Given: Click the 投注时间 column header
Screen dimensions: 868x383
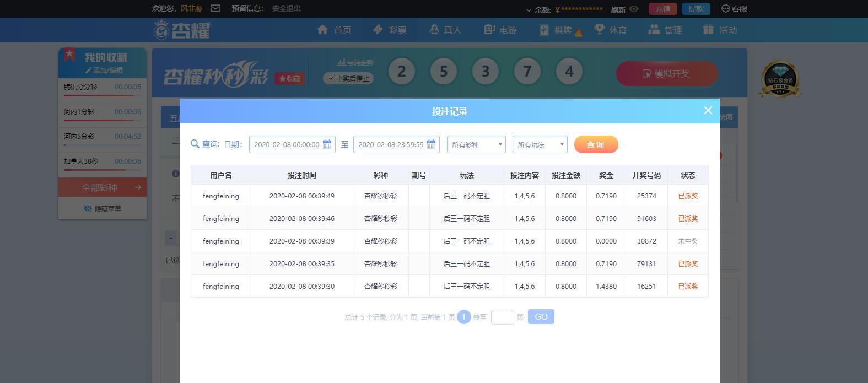Looking at the screenshot, I should tap(302, 175).
